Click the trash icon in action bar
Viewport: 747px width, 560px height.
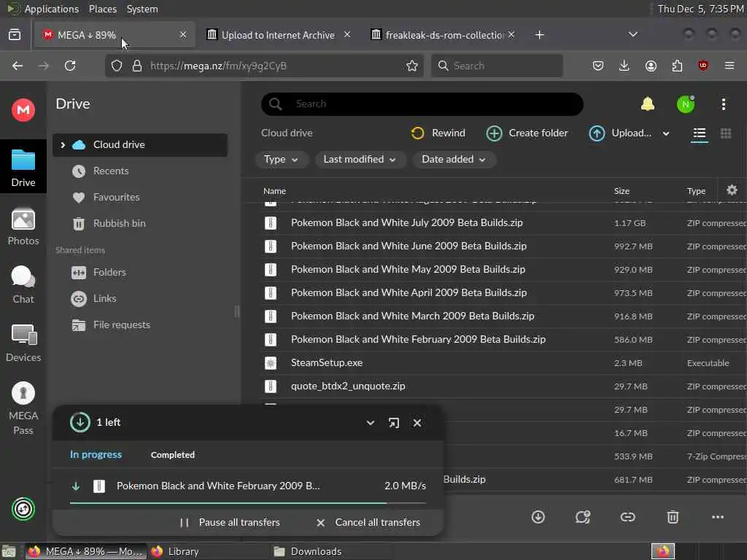673,517
